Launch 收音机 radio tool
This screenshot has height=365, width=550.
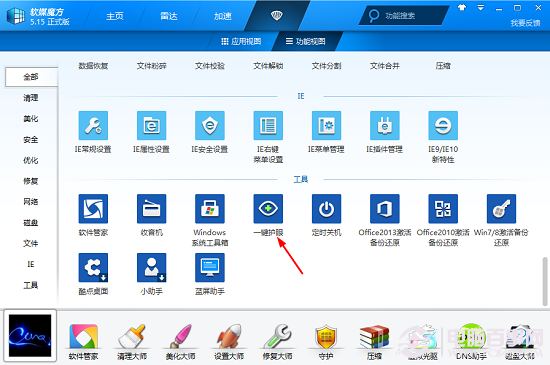152,209
